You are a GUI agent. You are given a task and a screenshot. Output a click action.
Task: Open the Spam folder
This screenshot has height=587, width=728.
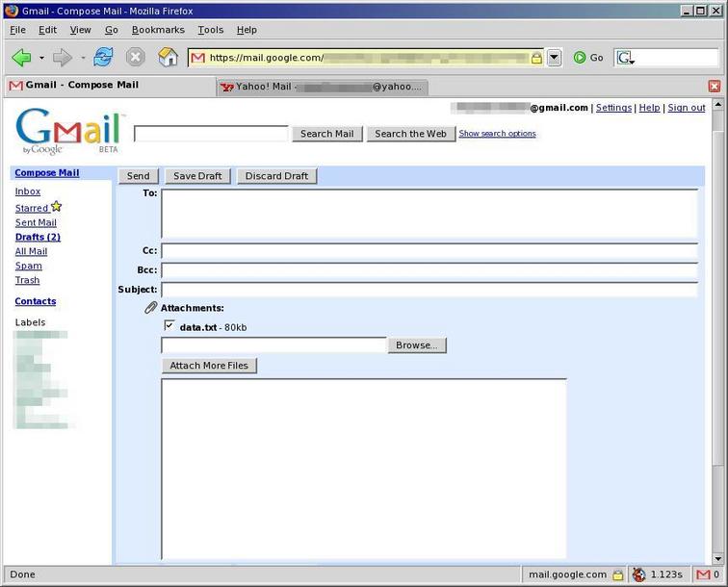click(x=28, y=266)
